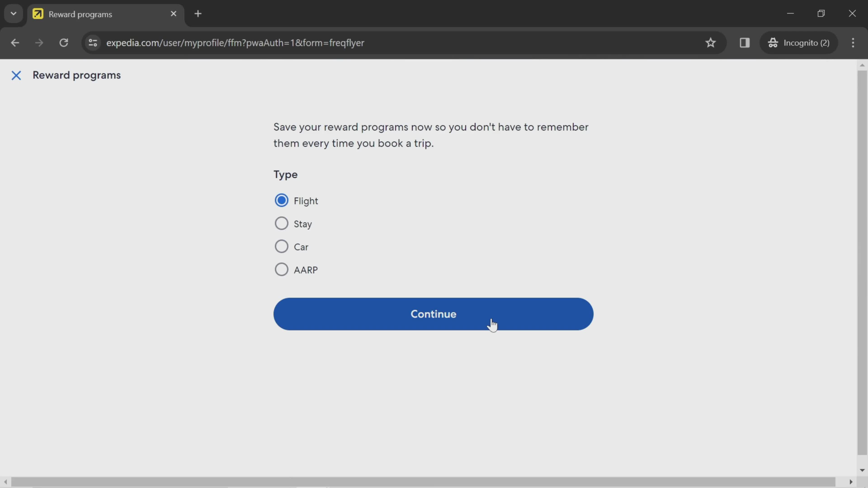The image size is (868, 488).
Task: Click the X to close Reward programs
Action: click(x=16, y=75)
